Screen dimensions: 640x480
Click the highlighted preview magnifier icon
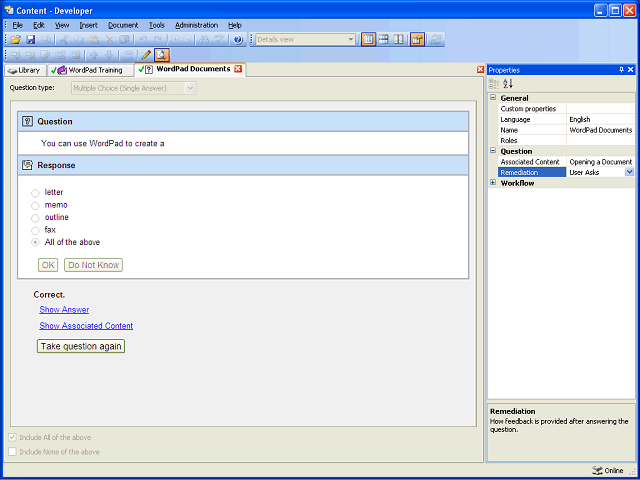pyautogui.click(x=162, y=55)
